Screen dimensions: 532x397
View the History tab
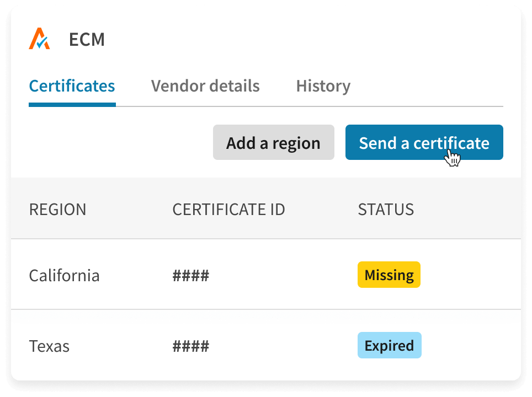point(323,86)
